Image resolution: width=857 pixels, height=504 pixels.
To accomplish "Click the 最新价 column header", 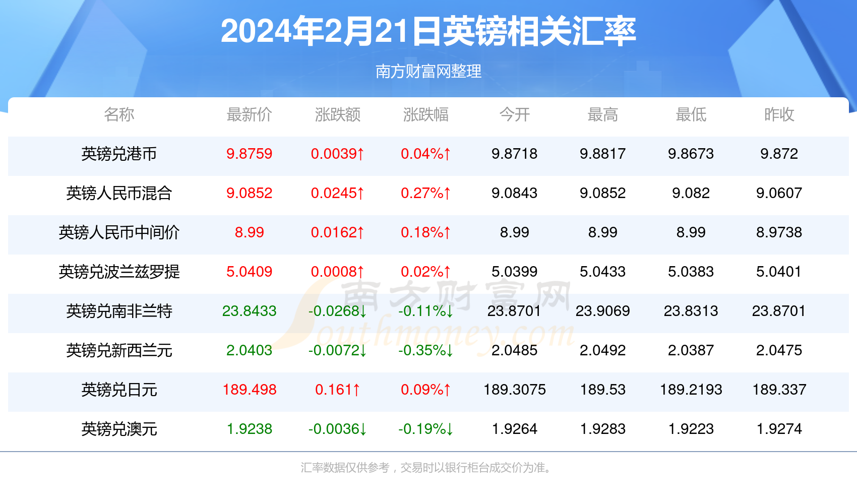I will (x=250, y=114).
